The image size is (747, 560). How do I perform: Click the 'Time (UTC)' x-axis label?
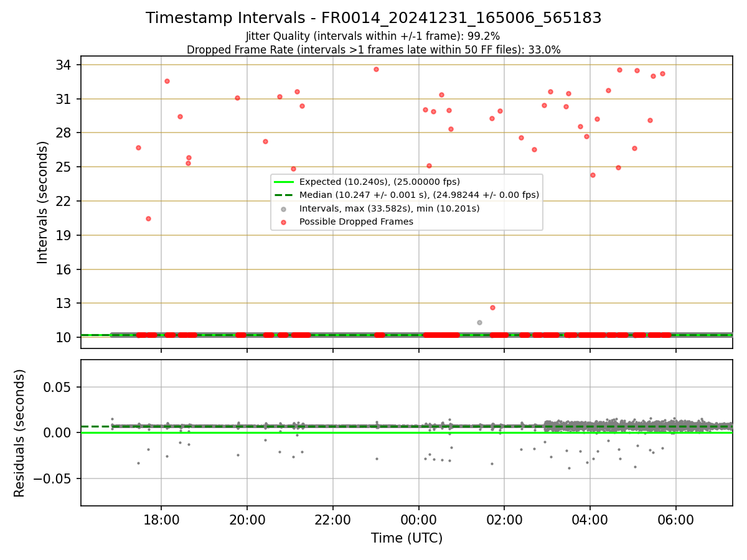(x=406, y=538)
